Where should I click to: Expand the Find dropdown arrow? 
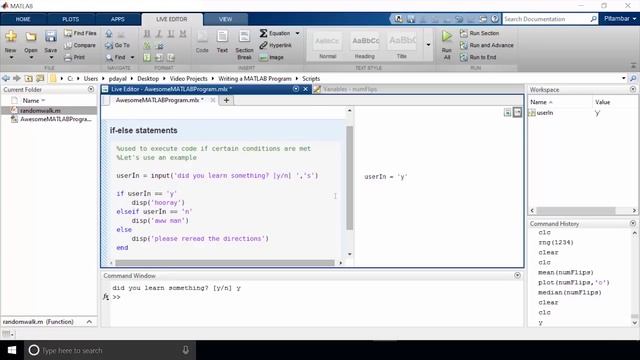click(x=132, y=58)
